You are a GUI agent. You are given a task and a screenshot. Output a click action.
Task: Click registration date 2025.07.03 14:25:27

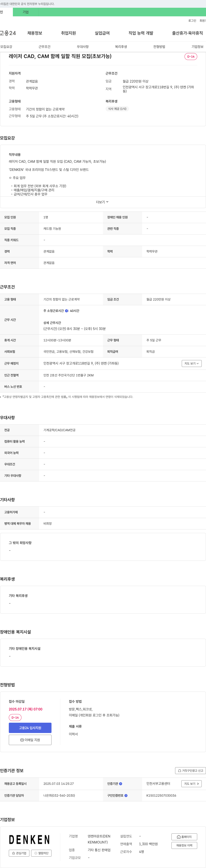59,784
